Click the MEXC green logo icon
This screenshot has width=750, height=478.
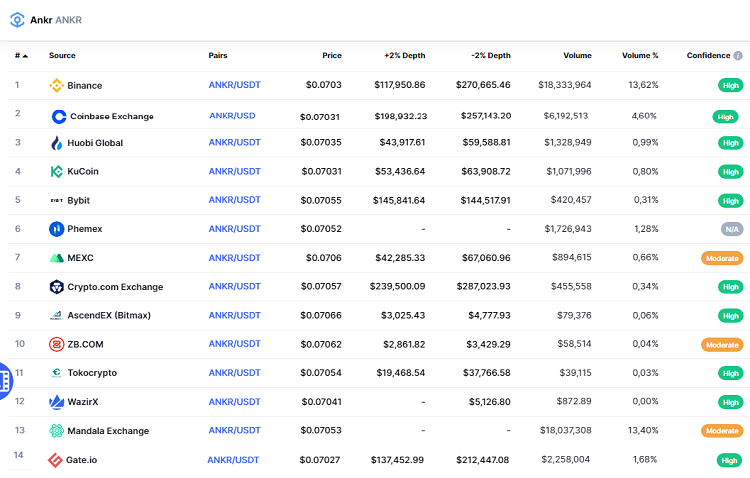pos(57,258)
